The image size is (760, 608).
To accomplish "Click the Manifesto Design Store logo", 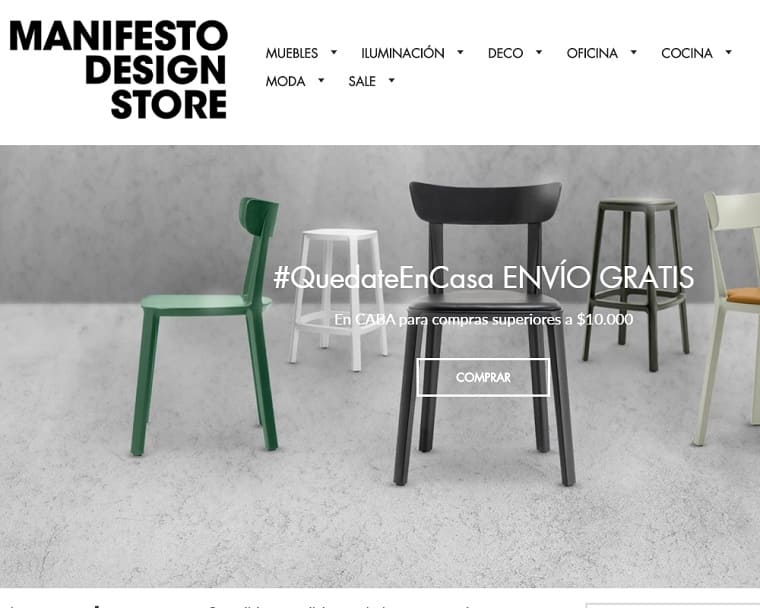I will click(119, 69).
